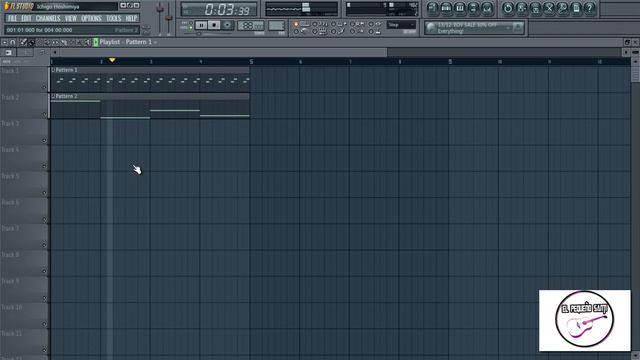Toggle mute switch on Track 2
This screenshot has height=360, width=640.
click(x=44, y=114)
